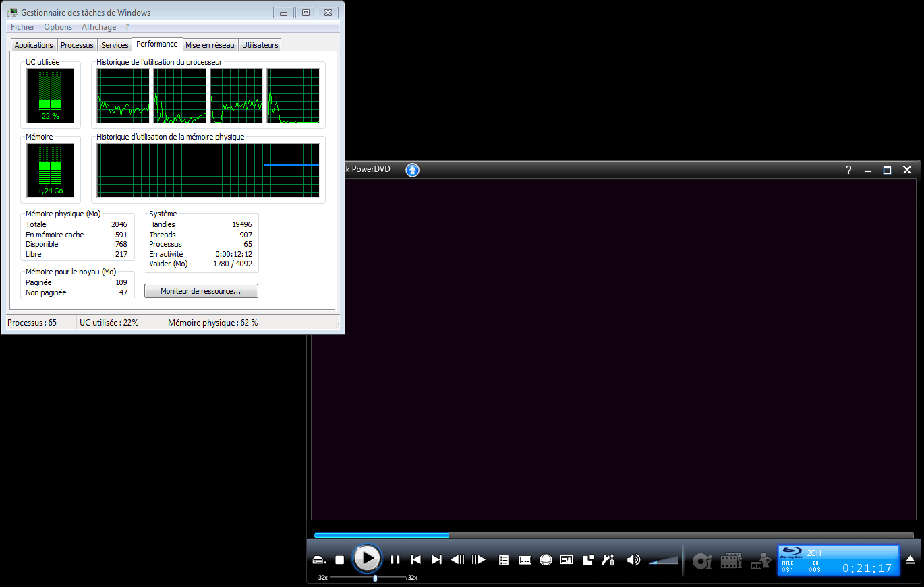924x587 pixels.
Task: Click the picture-and-text panel icon in PowerDVD
Action: pos(567,560)
